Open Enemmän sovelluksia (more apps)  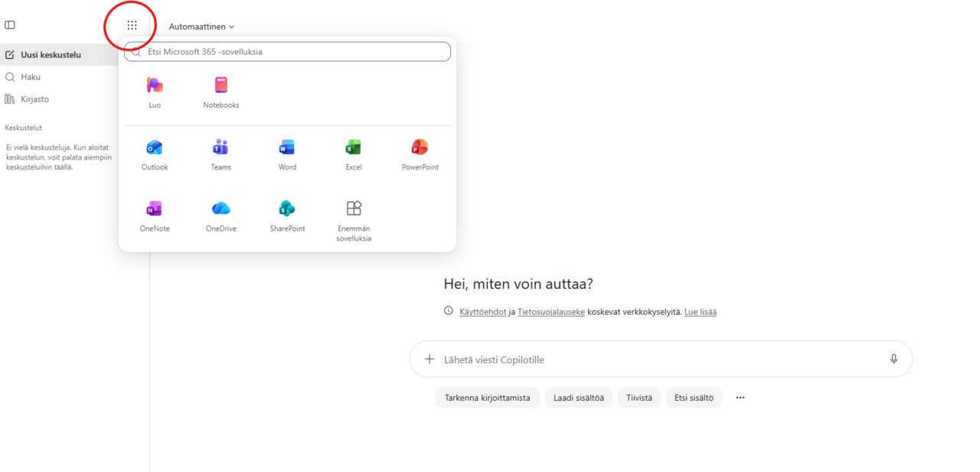point(354,221)
